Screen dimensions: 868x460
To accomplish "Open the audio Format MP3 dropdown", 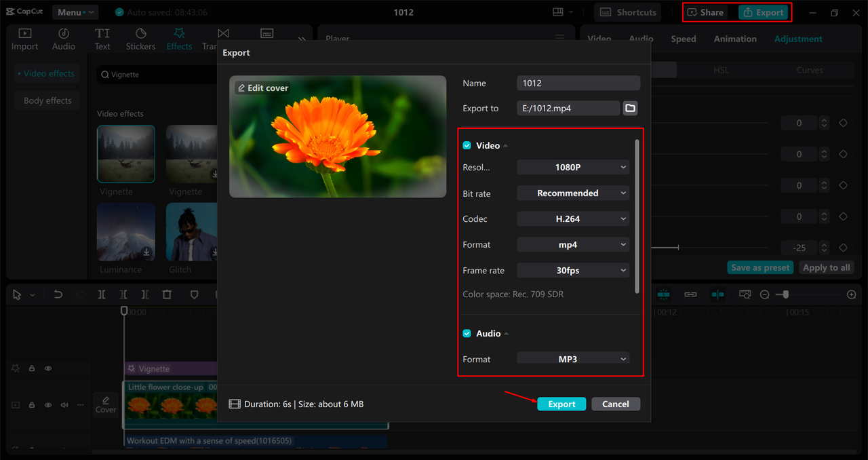I will pos(573,358).
